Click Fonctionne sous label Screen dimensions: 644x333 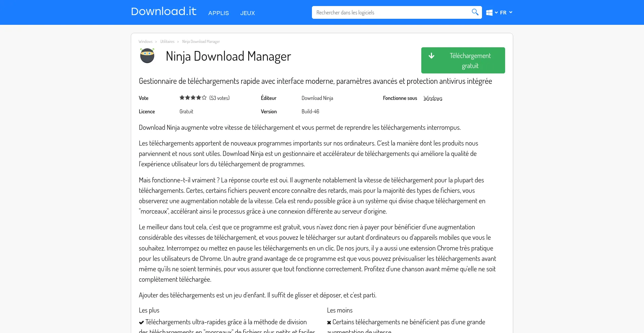[x=400, y=98]
